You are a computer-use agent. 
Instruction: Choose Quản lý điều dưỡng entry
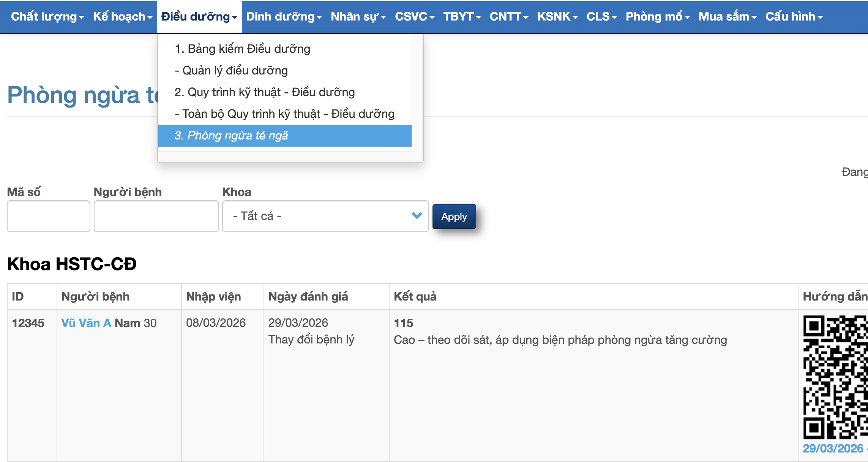pyautogui.click(x=231, y=71)
